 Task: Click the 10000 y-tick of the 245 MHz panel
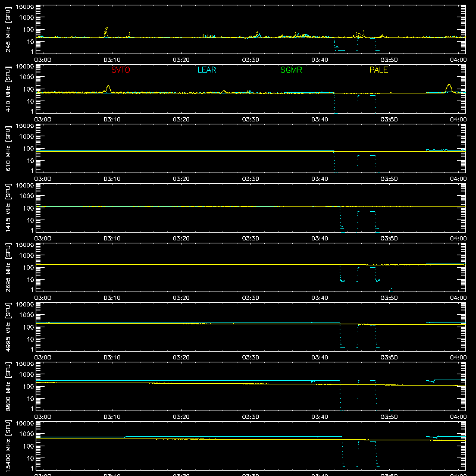[25, 7]
